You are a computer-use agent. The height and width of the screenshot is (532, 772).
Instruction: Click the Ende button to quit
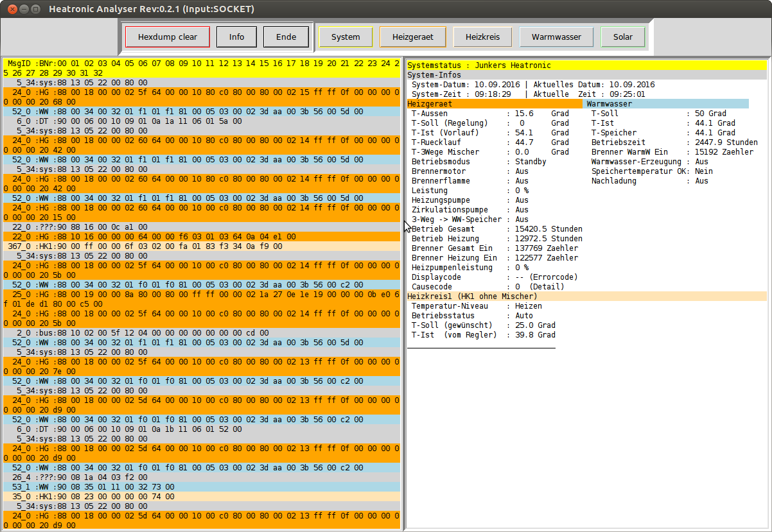286,37
